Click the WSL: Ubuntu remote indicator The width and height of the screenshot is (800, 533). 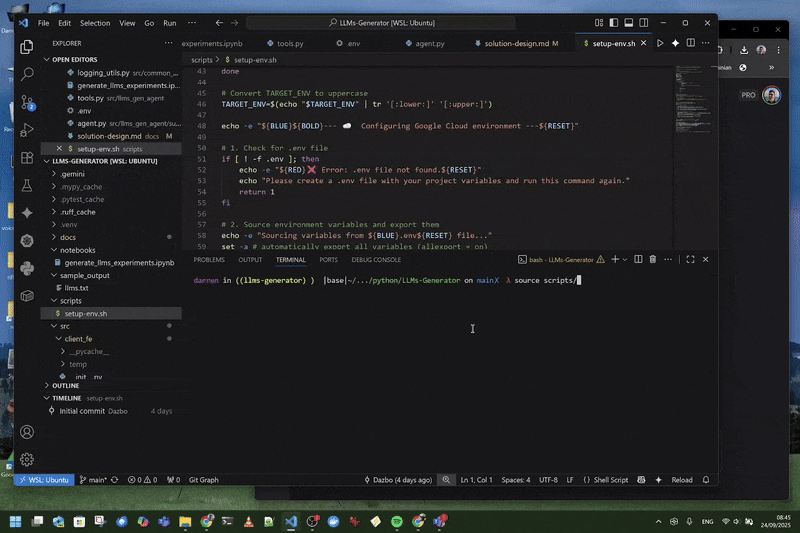(44, 480)
